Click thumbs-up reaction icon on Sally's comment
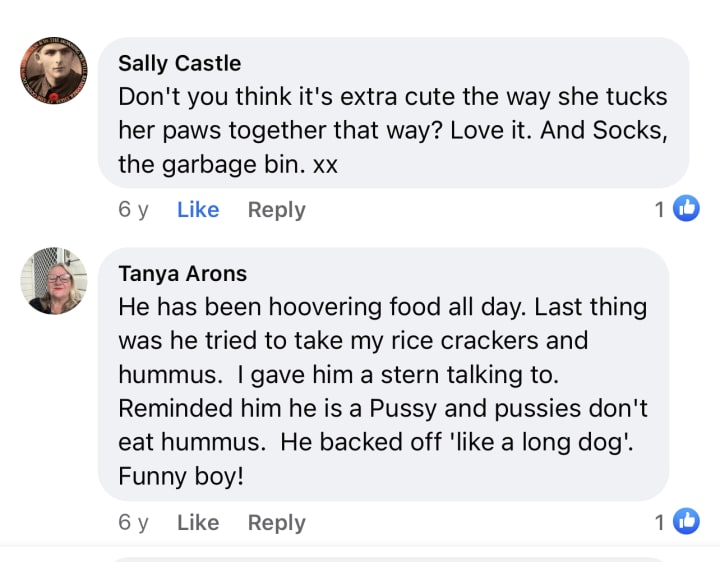 click(x=686, y=209)
